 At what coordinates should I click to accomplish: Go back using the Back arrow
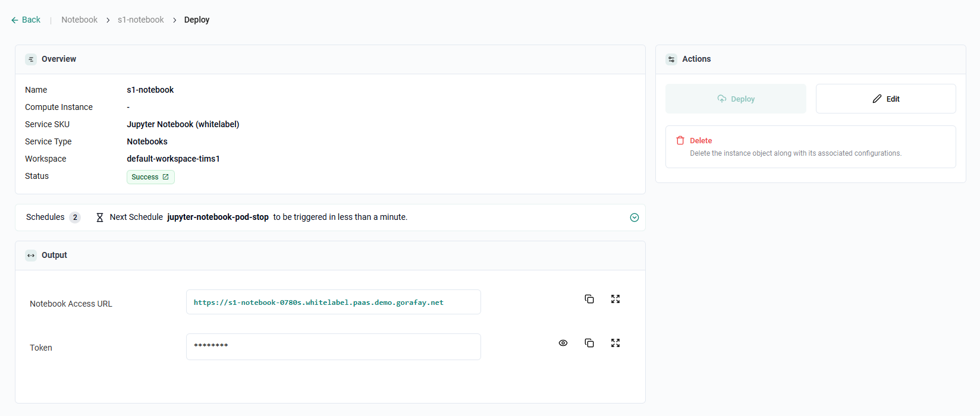26,20
